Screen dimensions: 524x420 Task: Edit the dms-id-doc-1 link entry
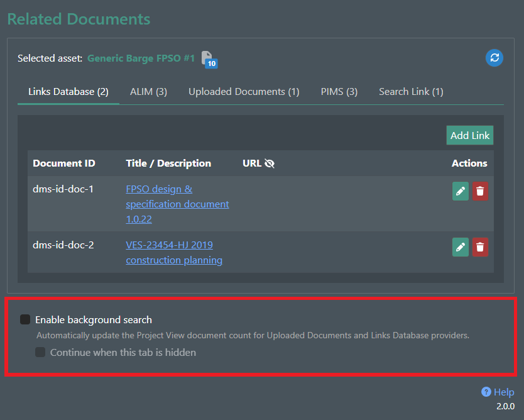pos(460,191)
